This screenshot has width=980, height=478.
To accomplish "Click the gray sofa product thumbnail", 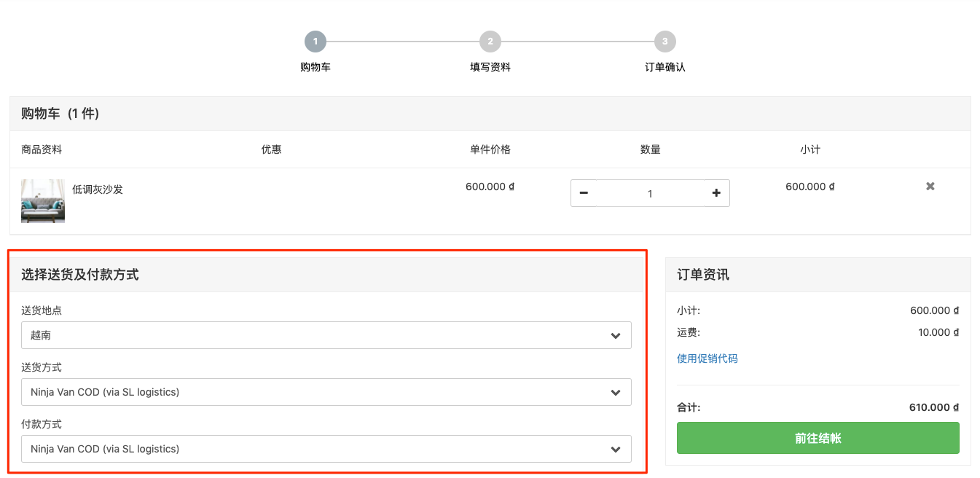I will [x=43, y=200].
